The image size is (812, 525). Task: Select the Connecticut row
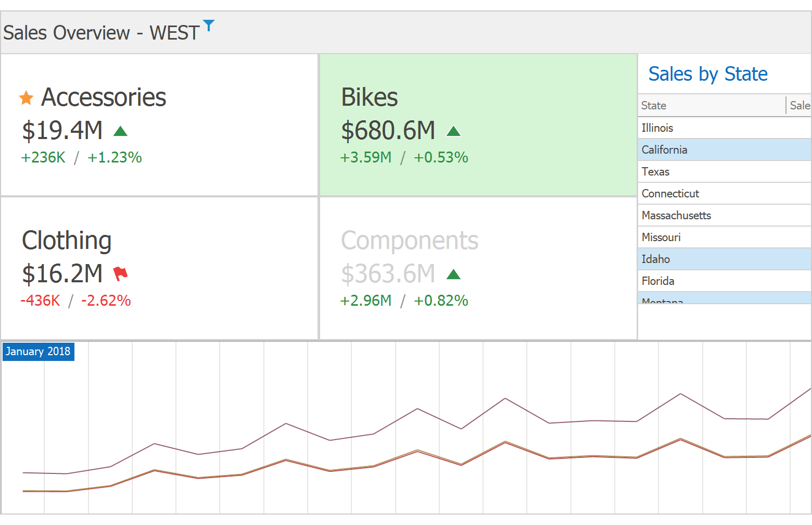[x=724, y=193]
